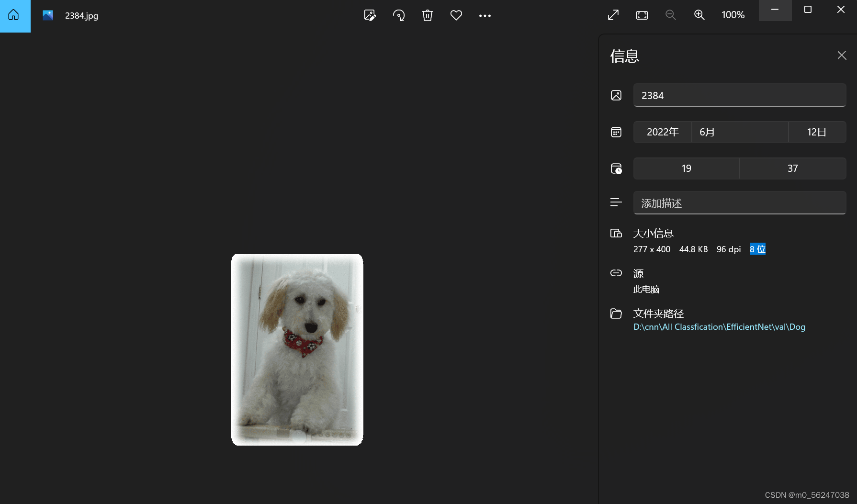
Task: Mark the photo as favorite
Action: (456, 15)
